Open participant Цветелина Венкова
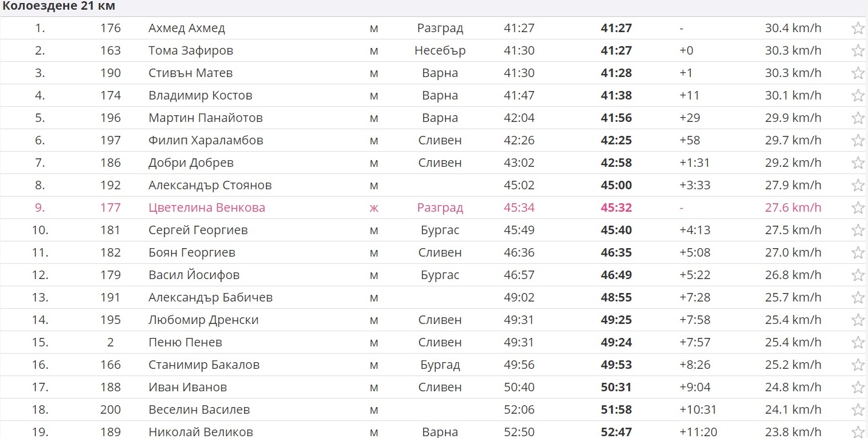 206,207
